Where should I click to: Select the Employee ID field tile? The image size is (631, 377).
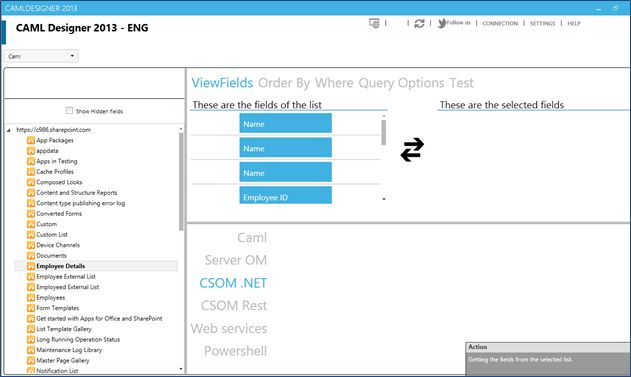(x=285, y=195)
